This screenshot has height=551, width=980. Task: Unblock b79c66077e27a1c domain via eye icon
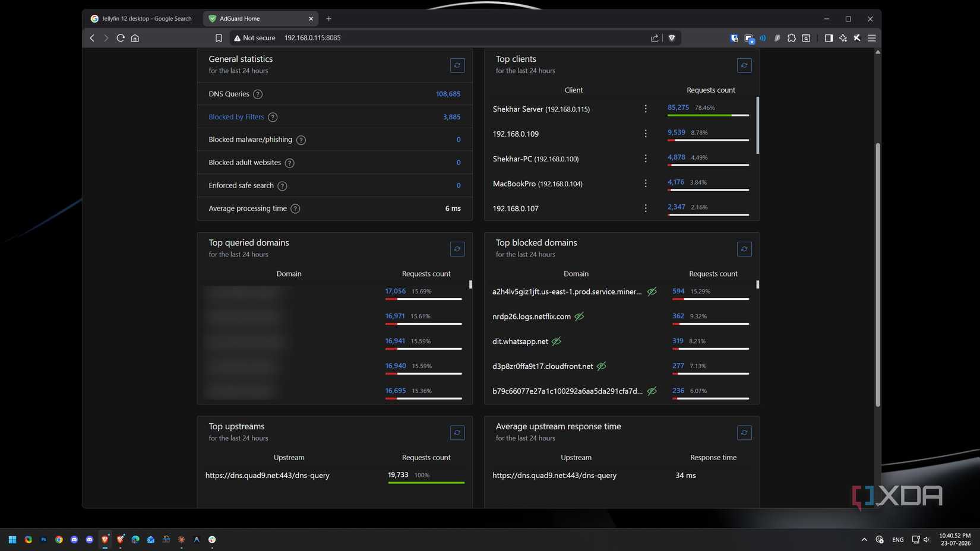[652, 391]
